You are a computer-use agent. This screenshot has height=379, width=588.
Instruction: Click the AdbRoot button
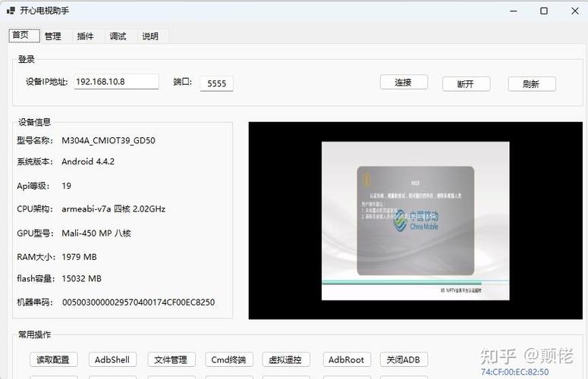point(347,359)
